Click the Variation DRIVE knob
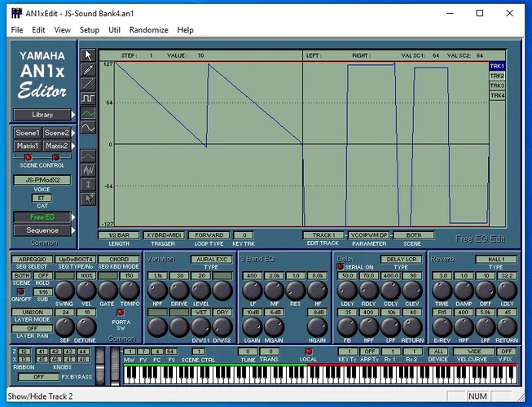Image resolution: width=532 pixels, height=407 pixels. pyautogui.click(x=179, y=291)
